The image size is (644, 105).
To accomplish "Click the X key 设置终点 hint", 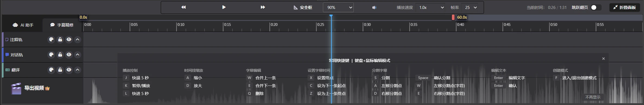I will 321,78.
